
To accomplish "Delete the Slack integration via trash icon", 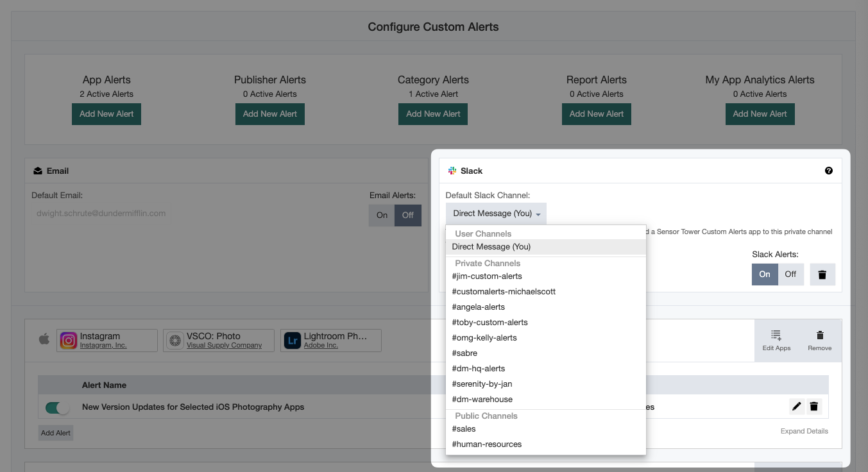I will pos(822,274).
